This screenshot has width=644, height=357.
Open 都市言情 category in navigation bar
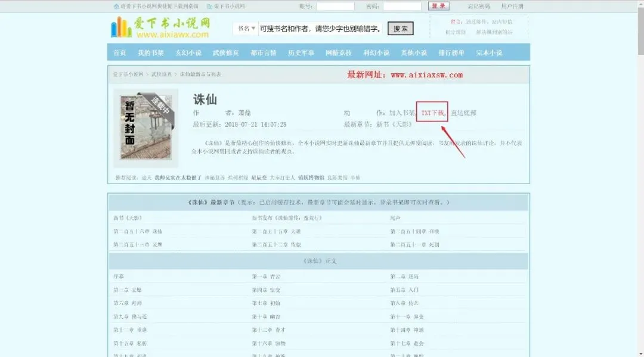pos(264,53)
